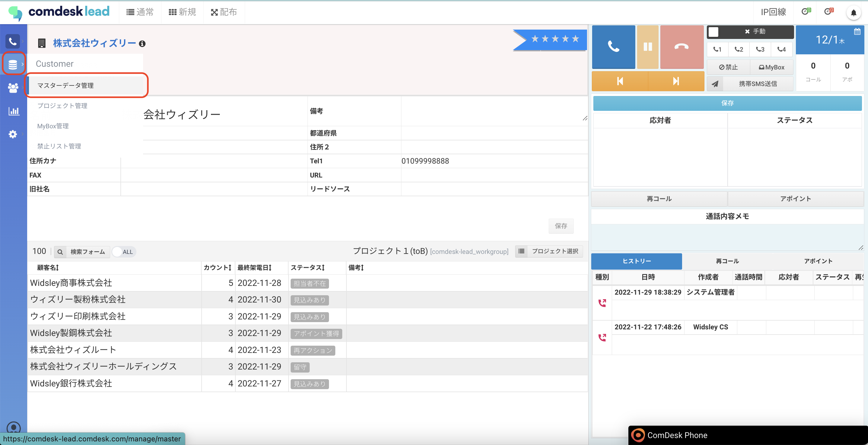
Task: Click the 携帯SMS送信 button
Action: tap(749, 84)
